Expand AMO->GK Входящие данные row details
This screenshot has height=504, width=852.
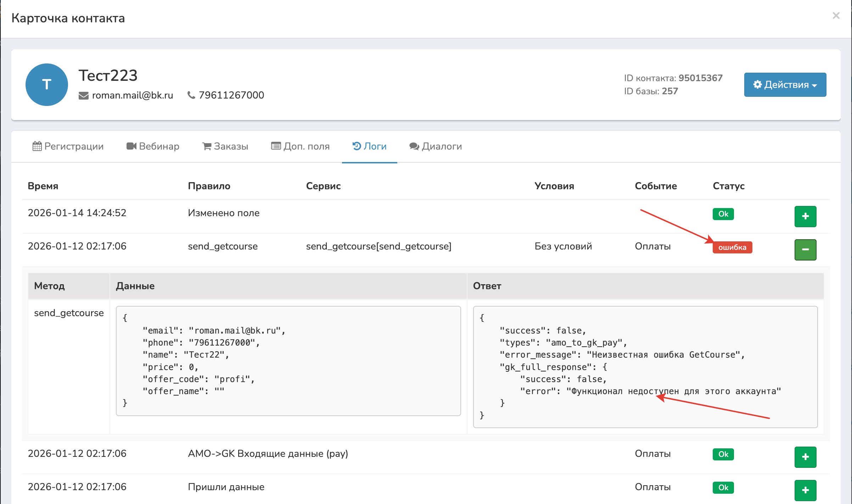pos(805,457)
